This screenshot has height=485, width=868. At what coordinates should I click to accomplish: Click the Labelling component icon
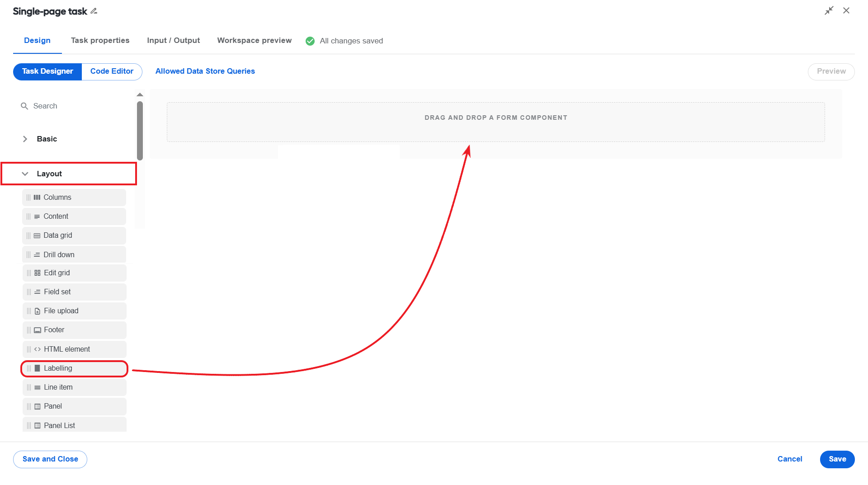coord(38,368)
